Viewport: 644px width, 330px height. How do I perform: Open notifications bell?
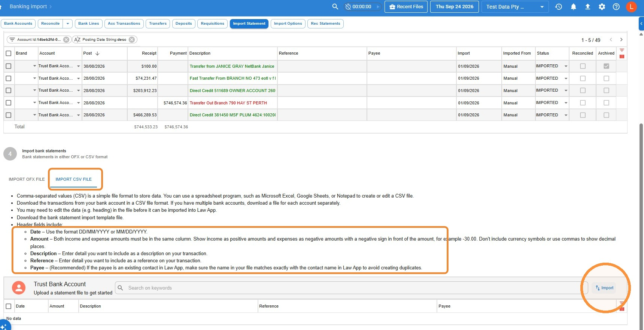[x=573, y=7]
